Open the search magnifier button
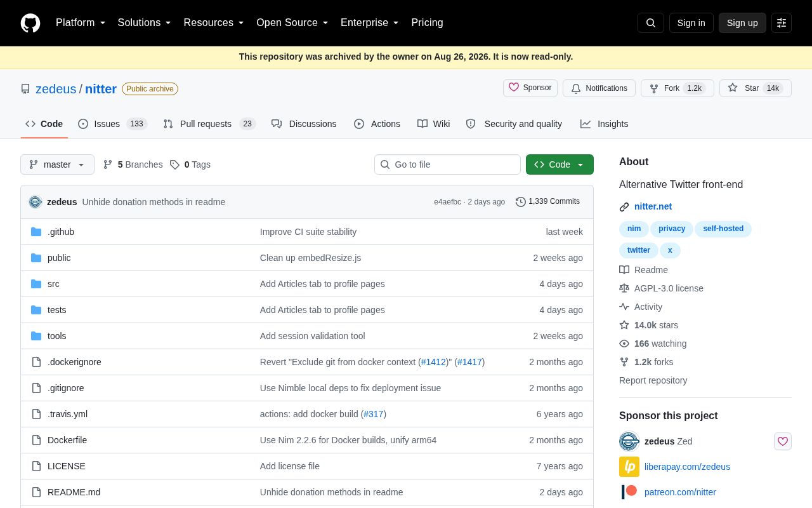 click(651, 23)
